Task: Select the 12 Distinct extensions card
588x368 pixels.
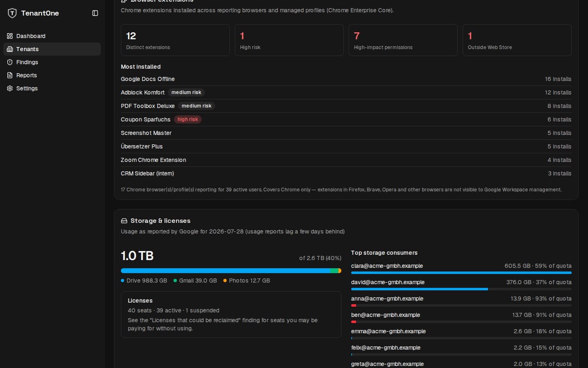Action: (x=175, y=40)
